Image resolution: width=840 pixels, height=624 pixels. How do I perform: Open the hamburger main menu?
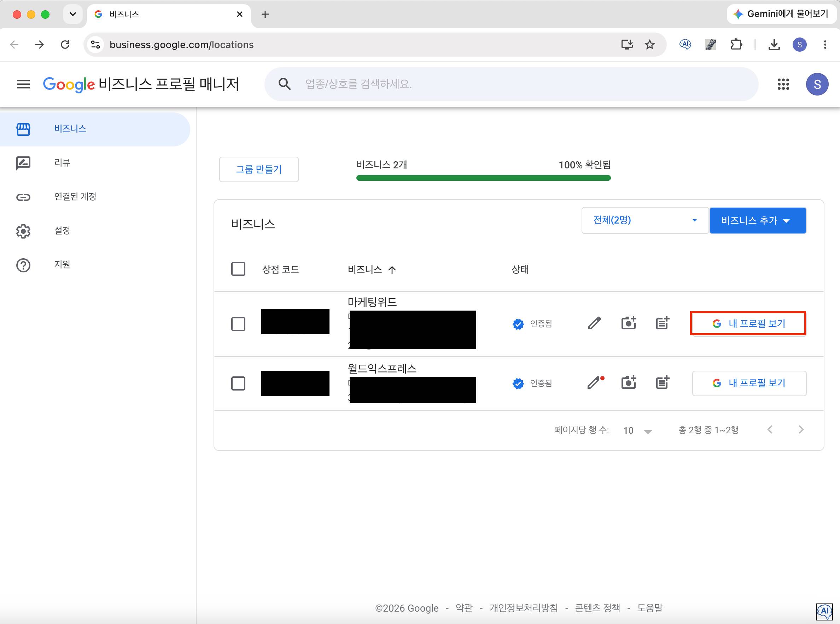click(x=23, y=84)
